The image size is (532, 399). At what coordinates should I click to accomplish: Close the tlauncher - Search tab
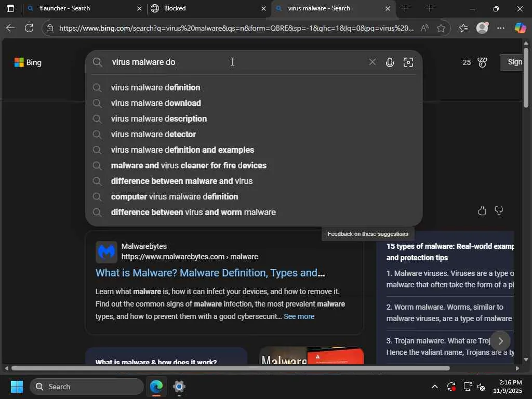coord(139,8)
